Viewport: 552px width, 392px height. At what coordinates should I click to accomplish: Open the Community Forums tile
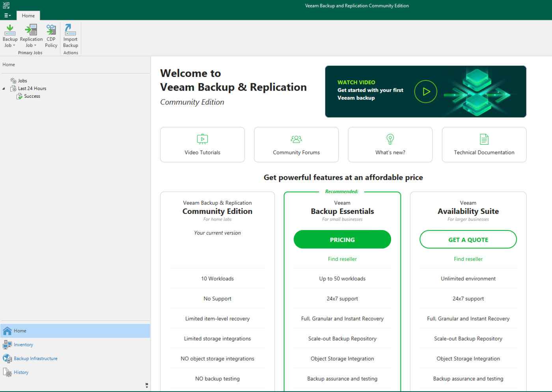296,145
